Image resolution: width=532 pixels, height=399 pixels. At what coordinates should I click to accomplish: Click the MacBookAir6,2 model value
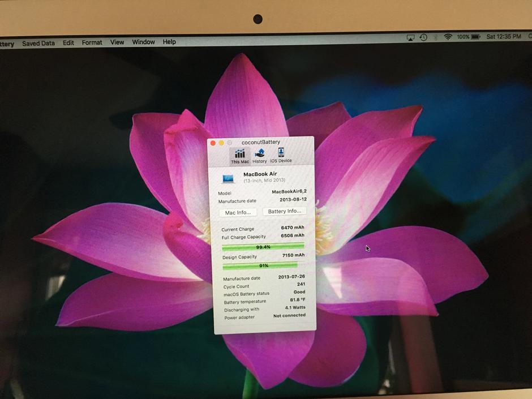(289, 192)
